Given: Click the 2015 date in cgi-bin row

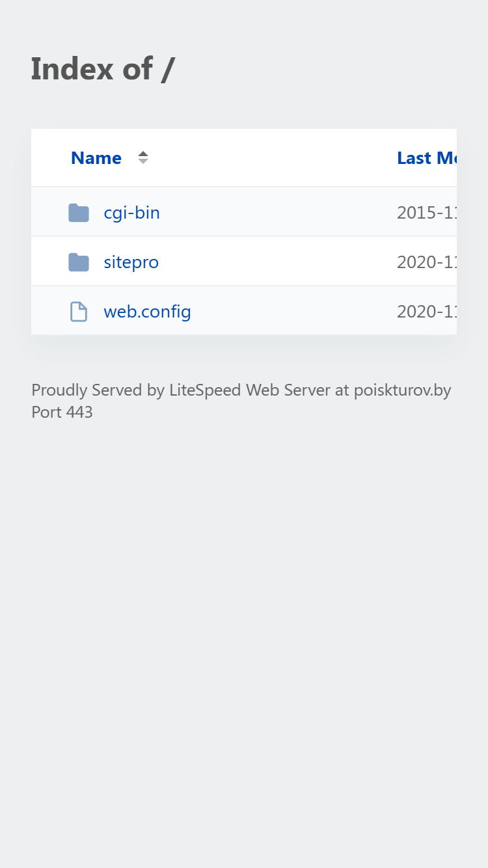Looking at the screenshot, I should (427, 213).
